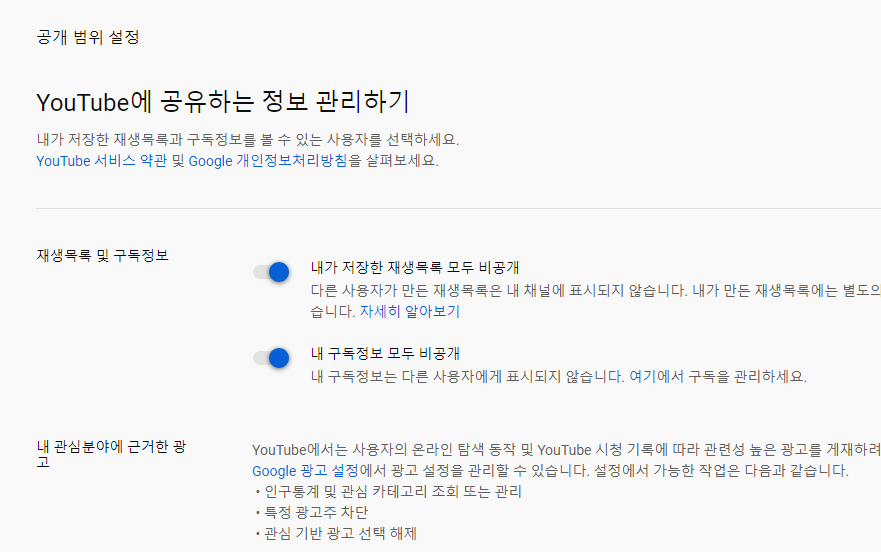The height and width of the screenshot is (552, 881).
Task: Click the '인구통계 및 관심 카테고리 조회 또는 관리' bullet
Action: [x=393, y=492]
